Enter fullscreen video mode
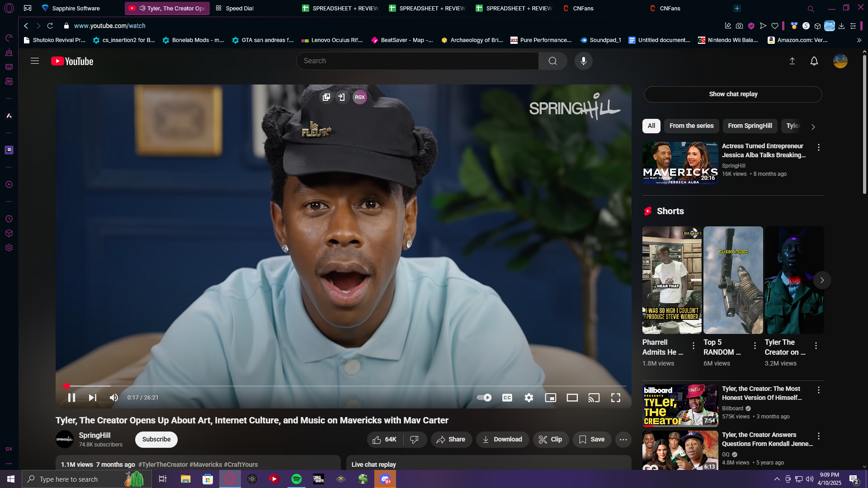The height and width of the screenshot is (488, 868). (615, 398)
